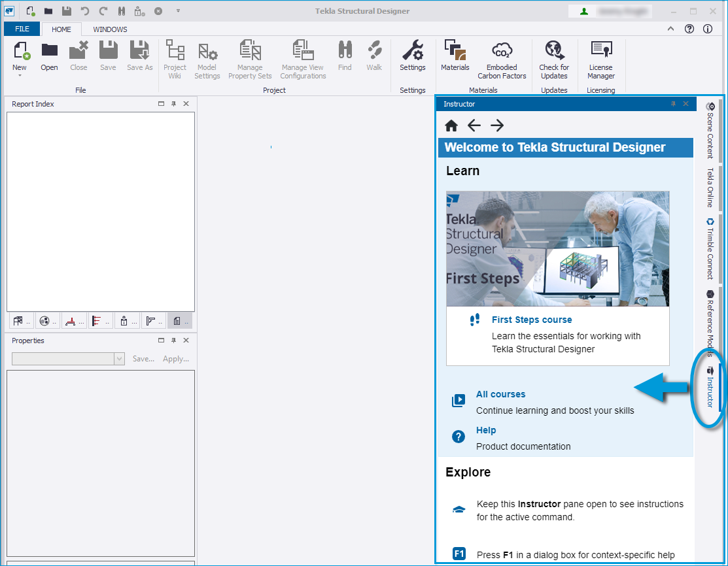
Task: Open the First Steps course link
Action: pos(532,320)
